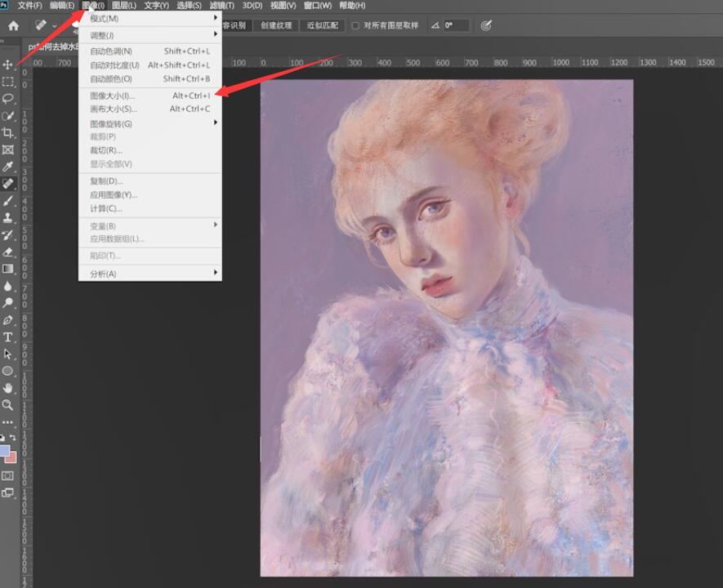Image resolution: width=723 pixels, height=588 pixels.
Task: Open the 滤镜(T) menu
Action: tap(221, 6)
